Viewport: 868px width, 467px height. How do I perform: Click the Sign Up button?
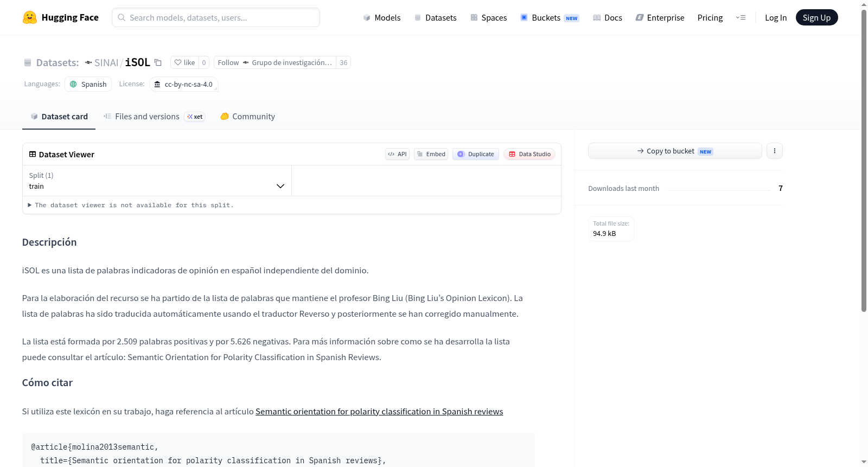[816, 18]
